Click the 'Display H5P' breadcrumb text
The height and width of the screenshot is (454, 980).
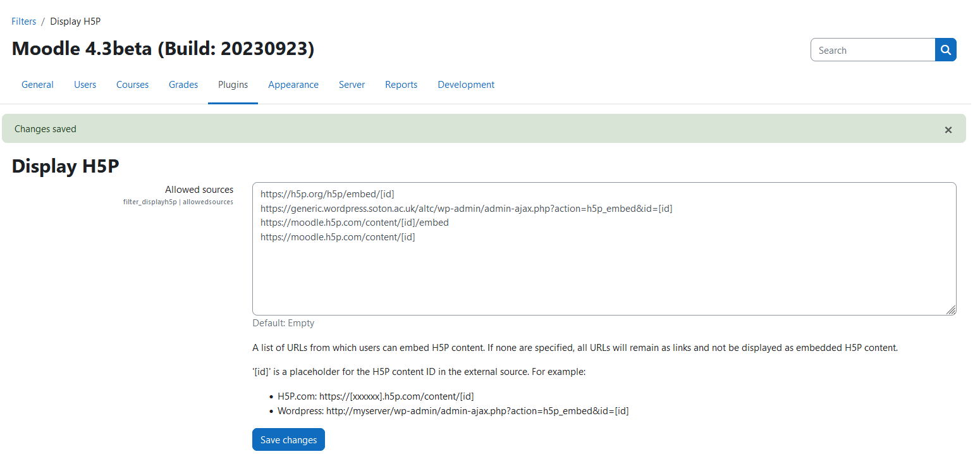75,21
